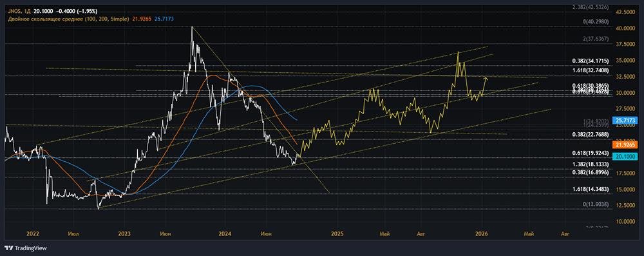Click the Fibonacci label 2.382(42.5326)
Screen dimensions: 644x256
point(590,7)
